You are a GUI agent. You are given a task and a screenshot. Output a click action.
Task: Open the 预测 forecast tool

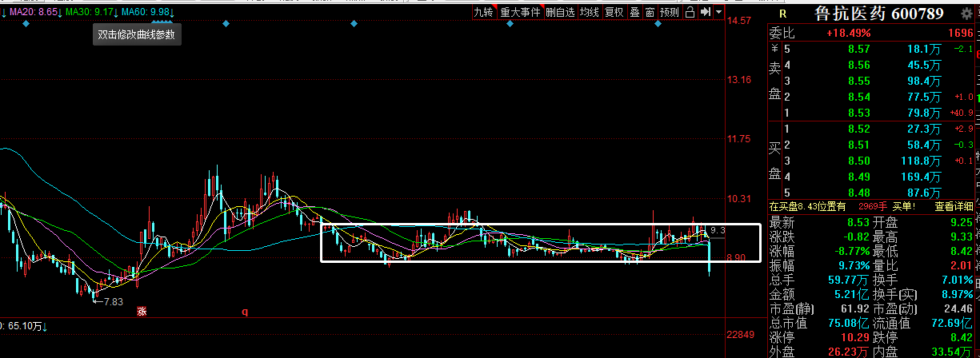(x=669, y=12)
